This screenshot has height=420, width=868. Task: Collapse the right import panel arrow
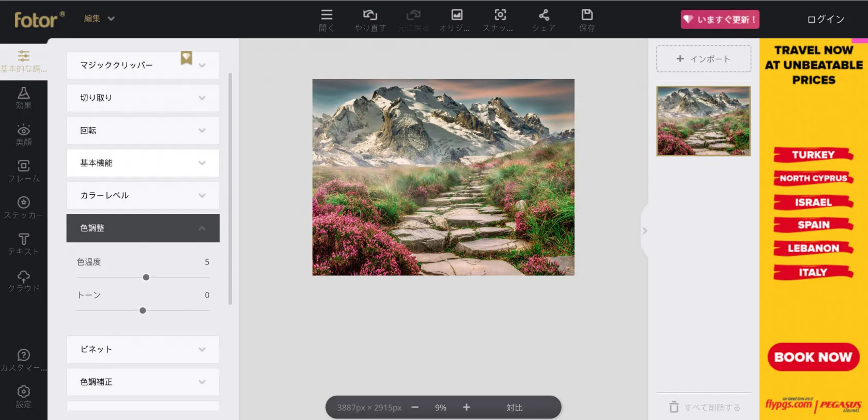click(644, 231)
